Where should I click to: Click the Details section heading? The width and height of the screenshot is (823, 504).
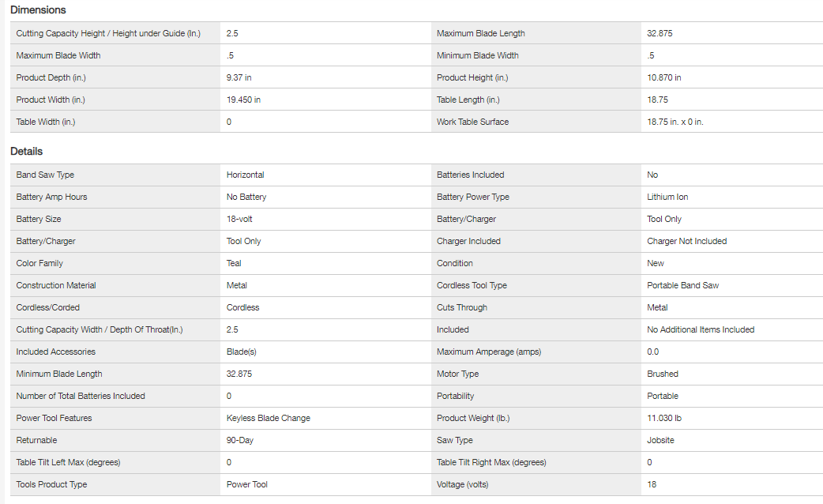(26, 151)
